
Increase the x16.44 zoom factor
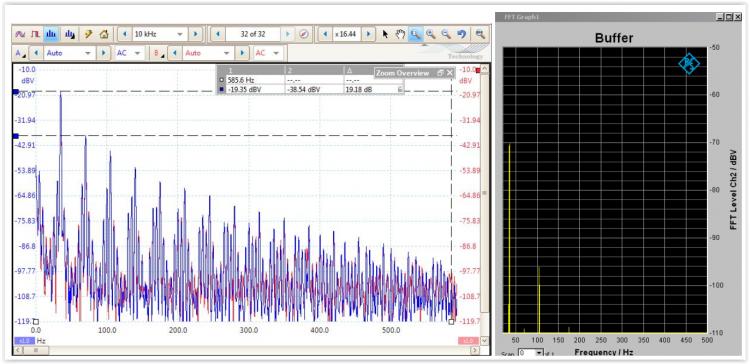[368, 34]
